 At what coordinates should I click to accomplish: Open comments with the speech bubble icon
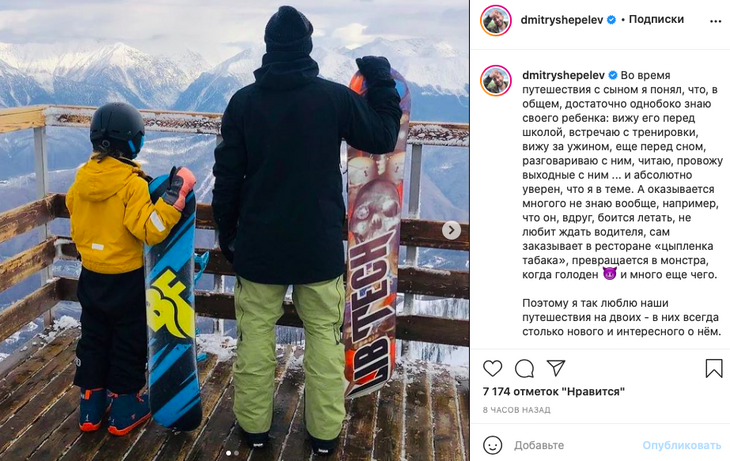pyautogui.click(x=524, y=368)
